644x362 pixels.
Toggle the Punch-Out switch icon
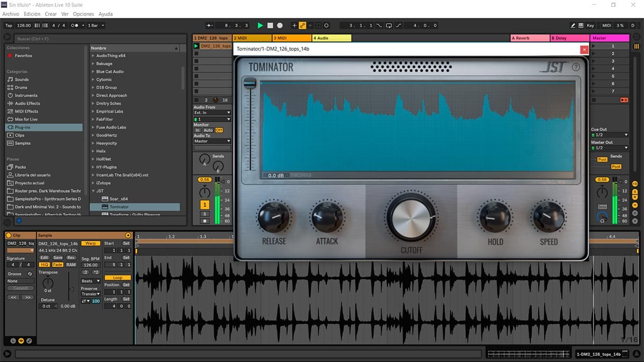[x=398, y=25]
